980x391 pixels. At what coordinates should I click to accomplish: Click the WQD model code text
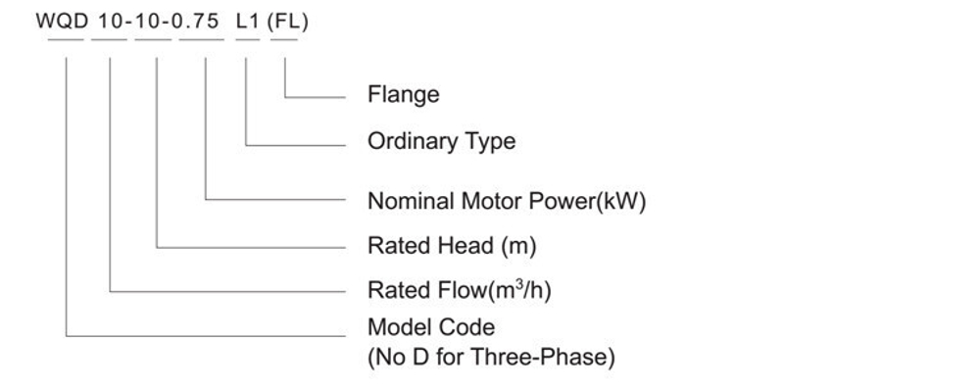pyautogui.click(x=63, y=22)
